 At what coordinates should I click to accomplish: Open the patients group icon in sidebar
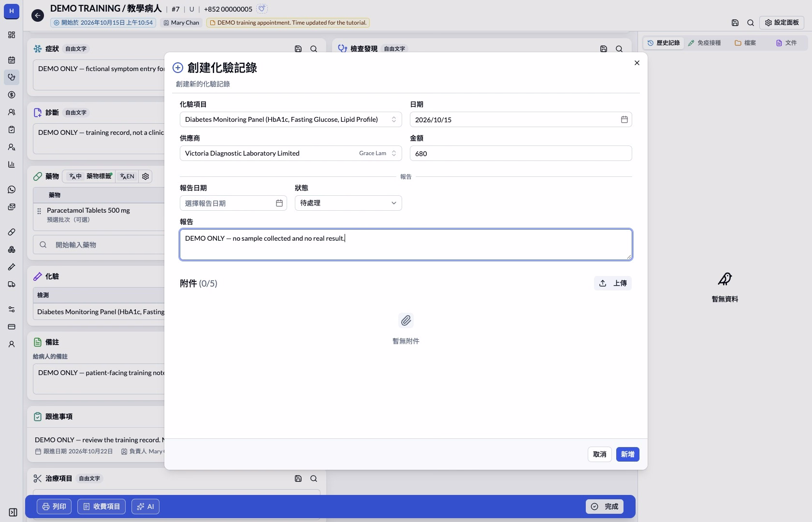12,112
